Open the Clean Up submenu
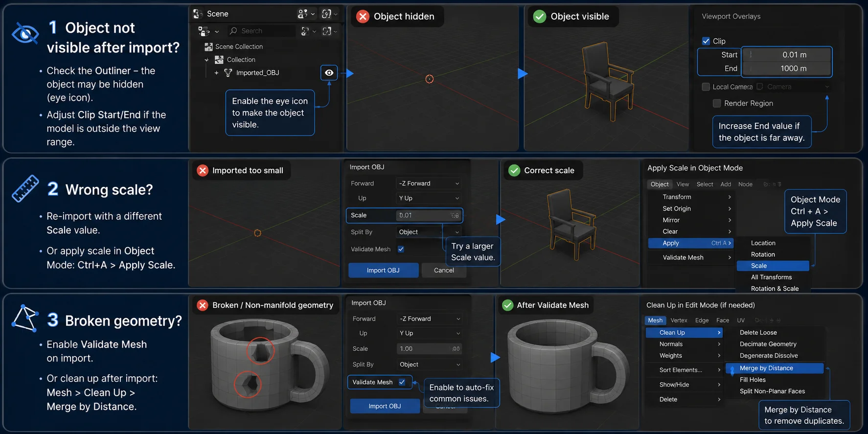868x434 pixels. point(684,333)
